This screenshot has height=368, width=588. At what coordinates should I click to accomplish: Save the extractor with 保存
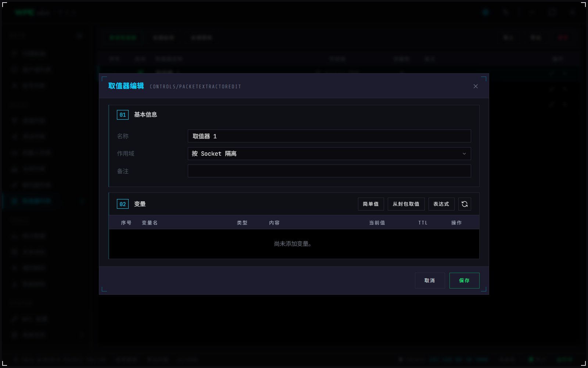pyautogui.click(x=464, y=280)
